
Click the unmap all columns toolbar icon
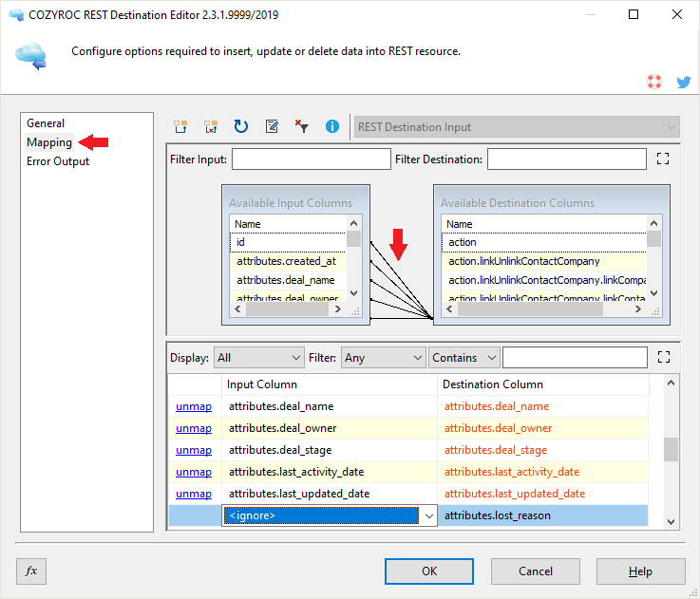click(211, 127)
